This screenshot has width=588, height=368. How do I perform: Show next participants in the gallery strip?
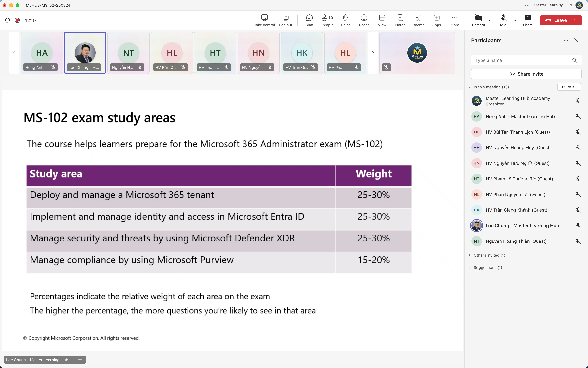(373, 53)
